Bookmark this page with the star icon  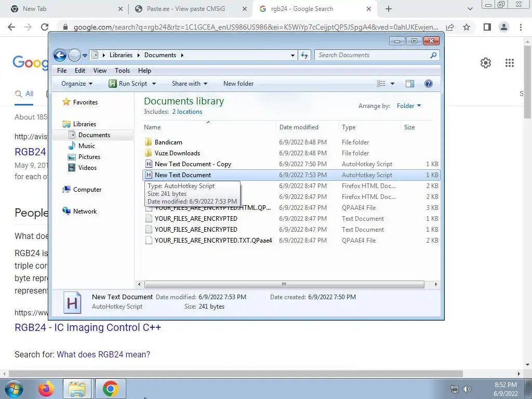click(467, 27)
